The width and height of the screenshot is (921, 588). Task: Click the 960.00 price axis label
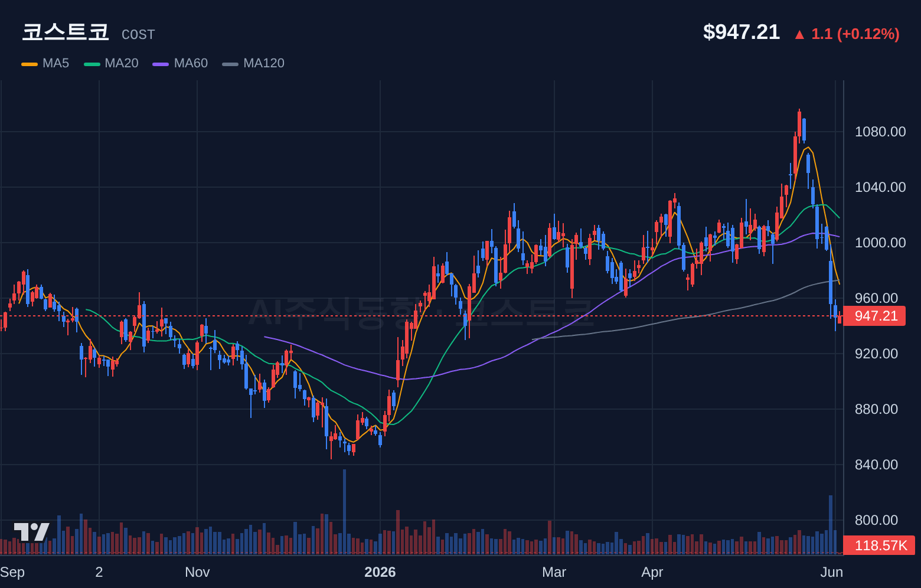[876, 298]
